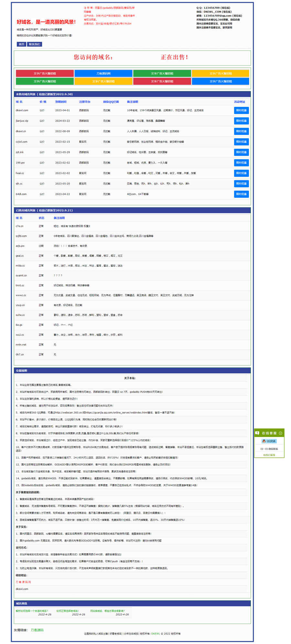
Task: Click the DKEWL copyright link in footer
Action: click(x=156, y=634)
